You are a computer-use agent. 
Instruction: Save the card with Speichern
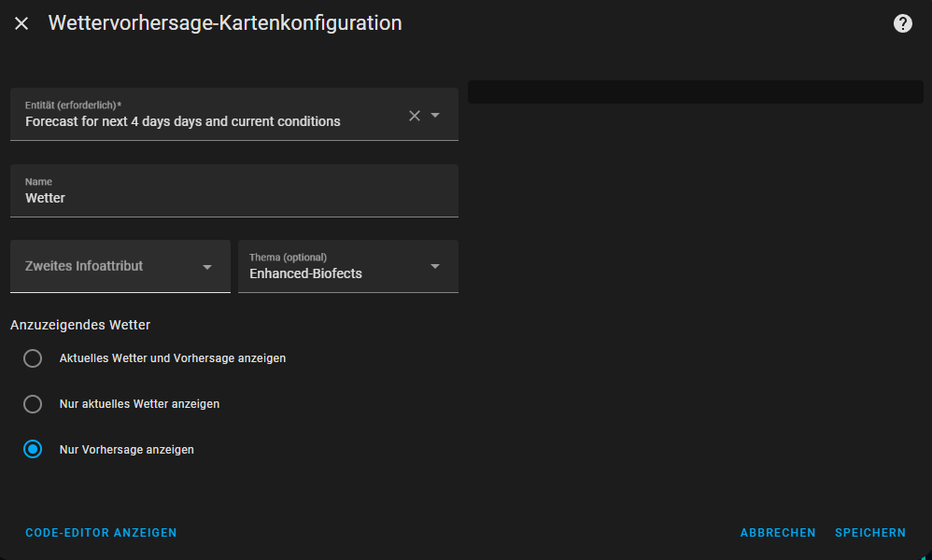click(870, 533)
